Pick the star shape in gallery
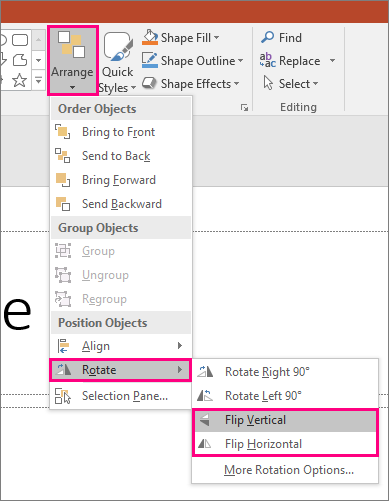 pos(19,80)
